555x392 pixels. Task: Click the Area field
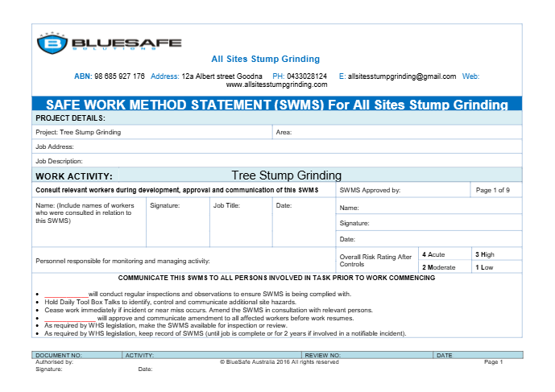(x=397, y=132)
